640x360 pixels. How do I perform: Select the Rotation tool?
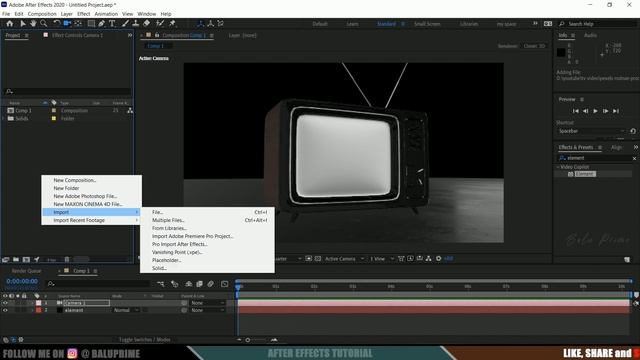[x=57, y=24]
